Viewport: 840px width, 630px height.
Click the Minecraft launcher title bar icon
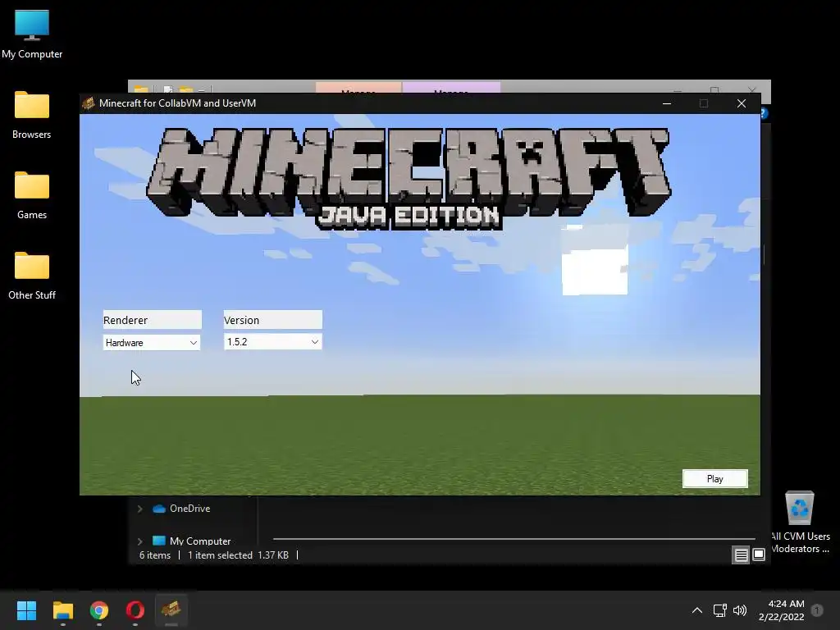pyautogui.click(x=89, y=103)
